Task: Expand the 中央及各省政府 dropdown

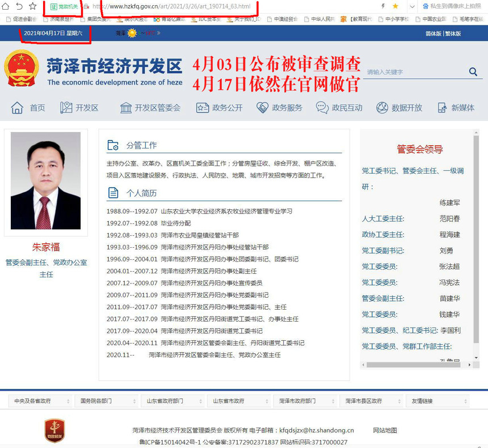Action: coord(40,401)
